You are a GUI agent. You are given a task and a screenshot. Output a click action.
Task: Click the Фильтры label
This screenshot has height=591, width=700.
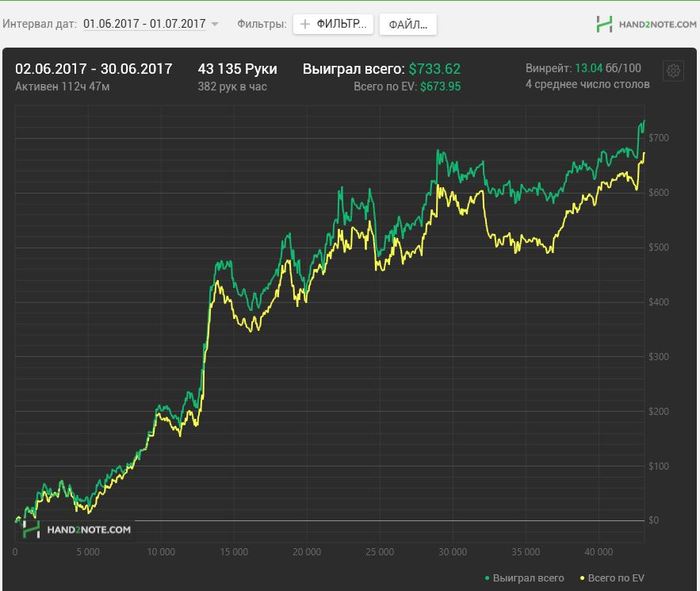coord(262,24)
